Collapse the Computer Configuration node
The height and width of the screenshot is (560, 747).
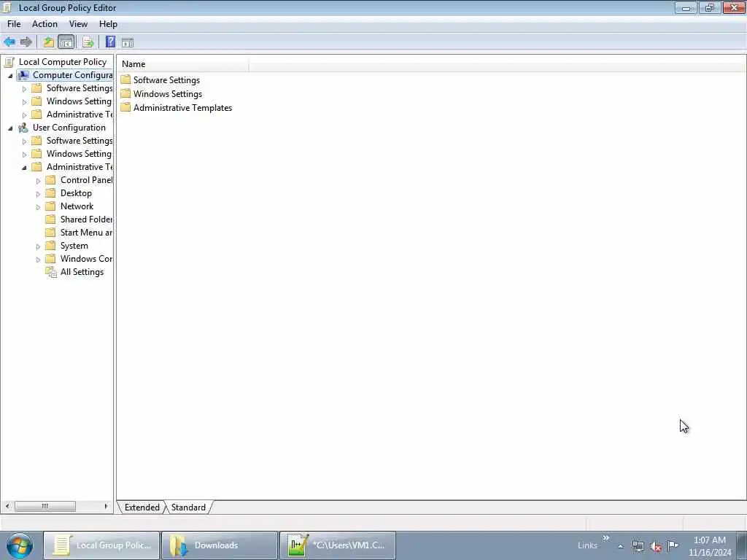(10, 76)
